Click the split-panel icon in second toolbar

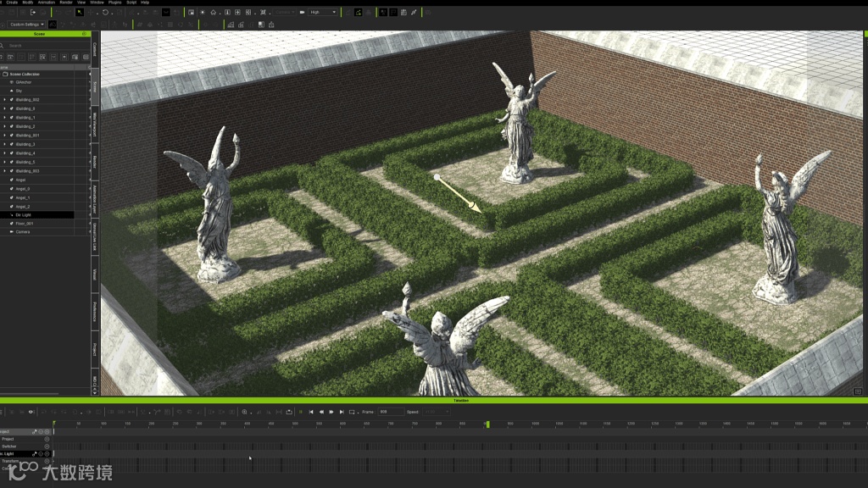[261, 25]
